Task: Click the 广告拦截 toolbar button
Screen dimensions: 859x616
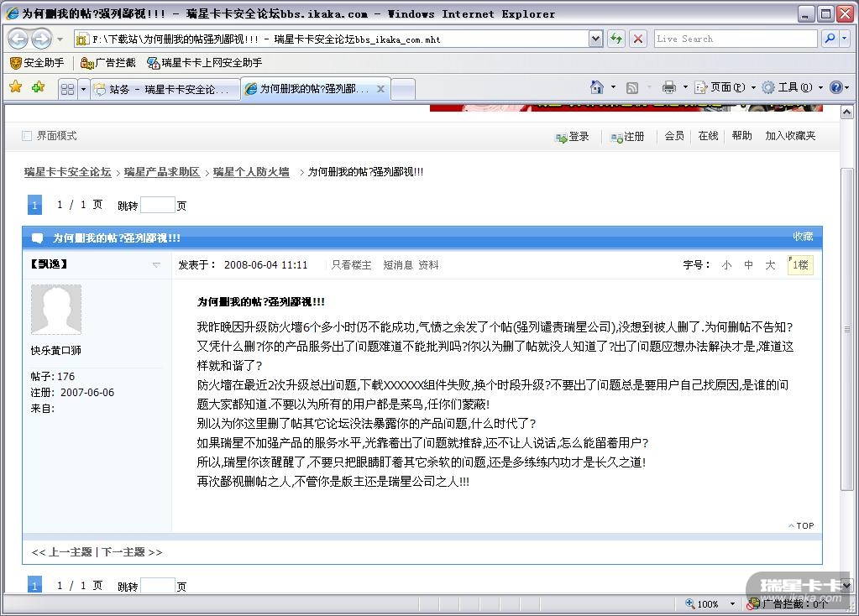Action: point(108,62)
